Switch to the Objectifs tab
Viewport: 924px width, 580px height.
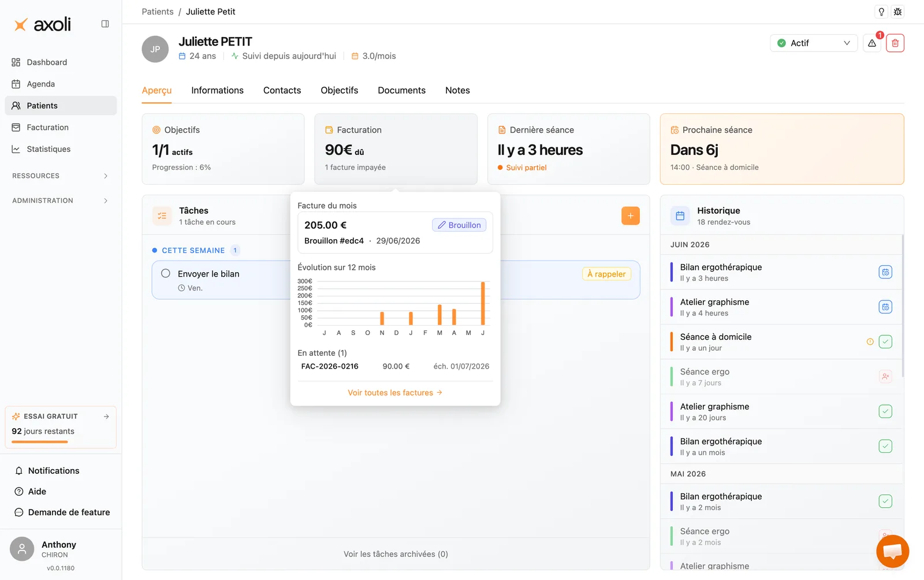(x=340, y=90)
